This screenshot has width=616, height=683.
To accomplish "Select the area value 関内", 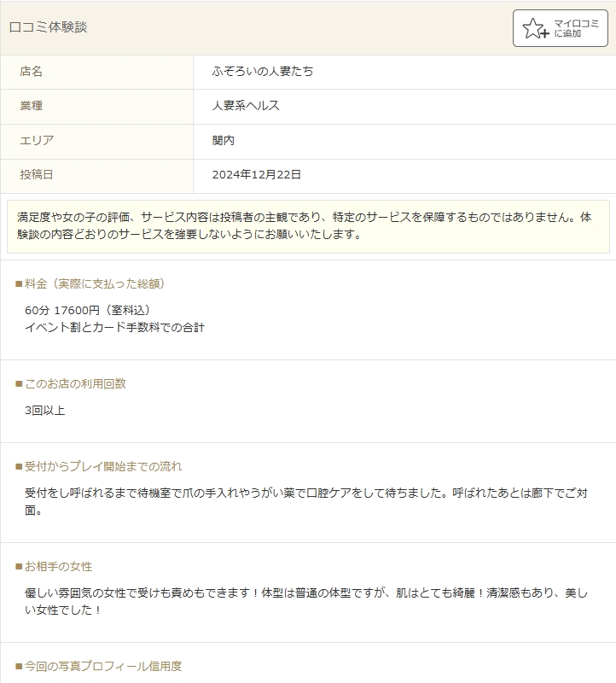I will (x=224, y=140).
